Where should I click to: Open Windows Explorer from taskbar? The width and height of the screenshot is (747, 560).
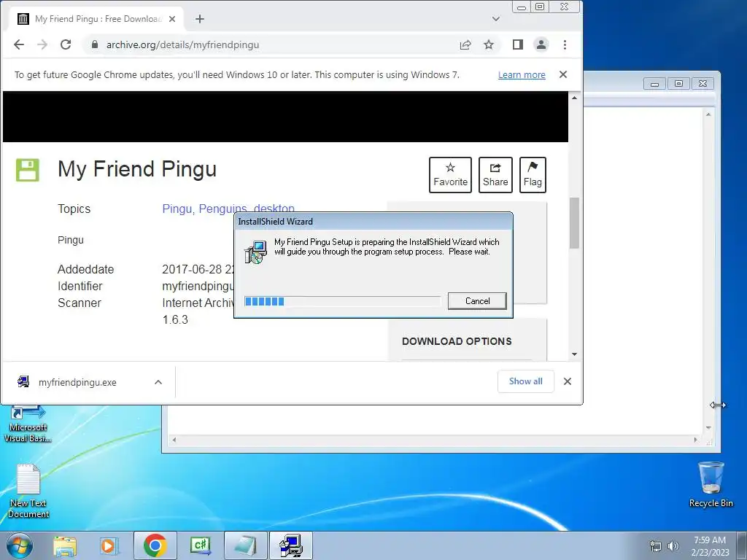(x=65, y=545)
